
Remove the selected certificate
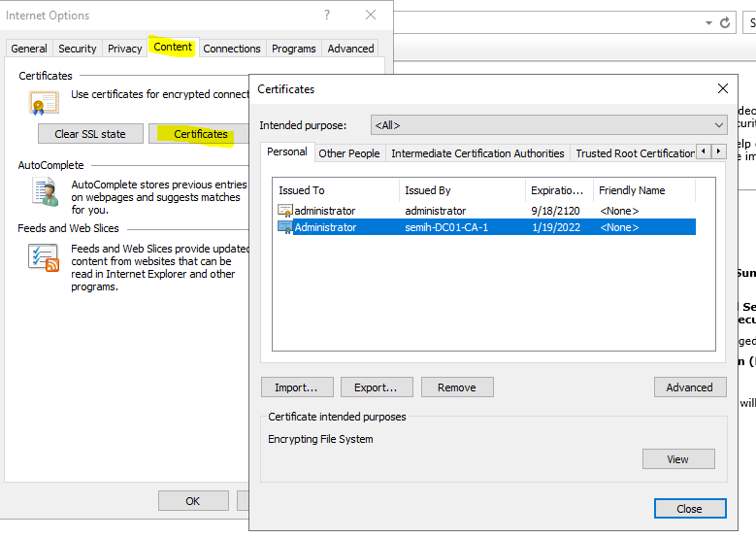[456, 387]
